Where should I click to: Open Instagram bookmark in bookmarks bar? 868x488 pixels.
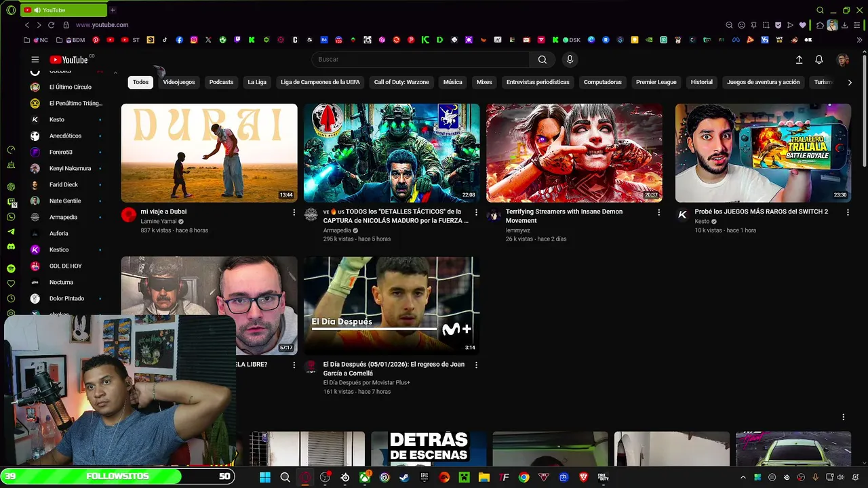(x=194, y=40)
